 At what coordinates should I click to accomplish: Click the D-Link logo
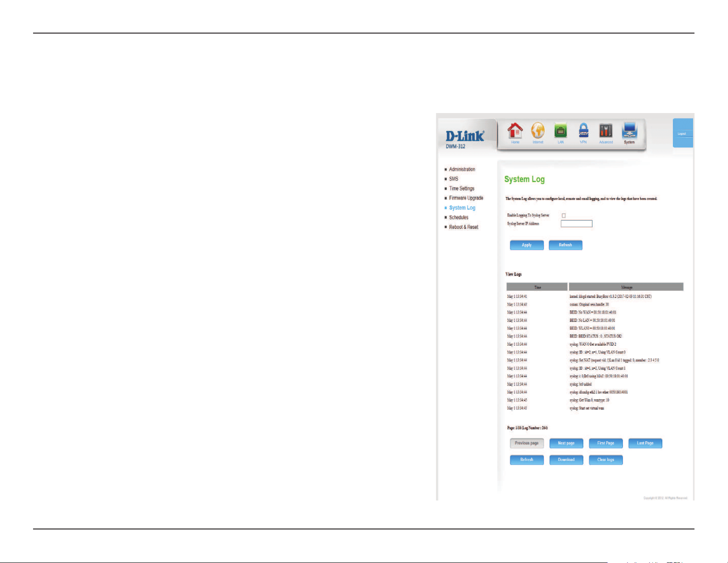465,136
